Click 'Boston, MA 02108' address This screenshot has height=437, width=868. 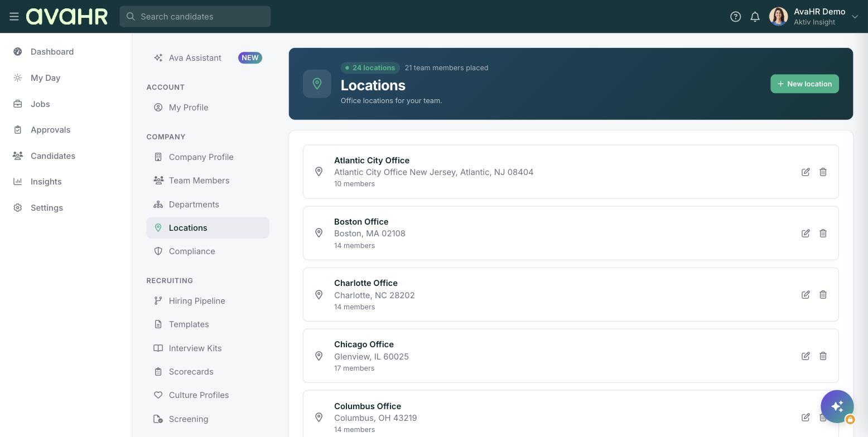point(370,234)
